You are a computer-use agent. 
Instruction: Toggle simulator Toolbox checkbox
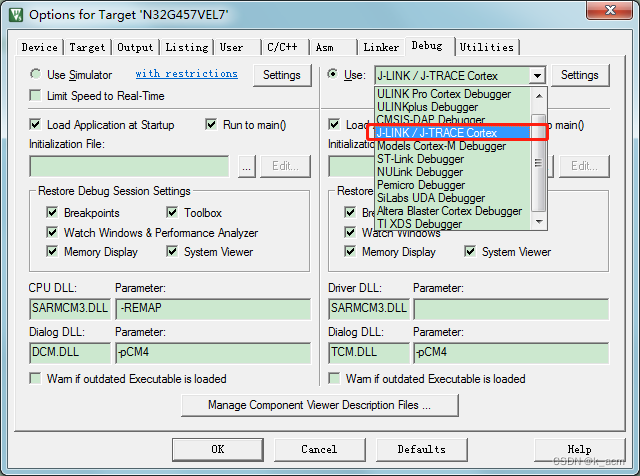pos(172,212)
